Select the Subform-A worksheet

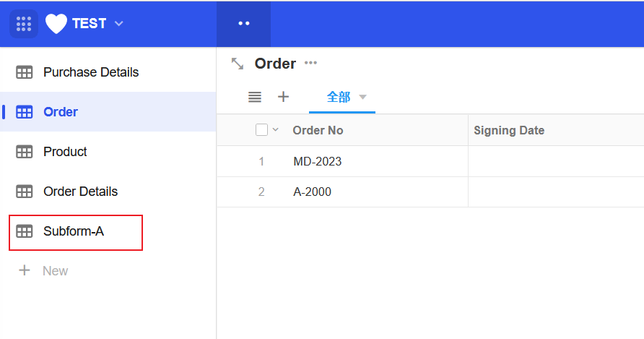(x=74, y=231)
